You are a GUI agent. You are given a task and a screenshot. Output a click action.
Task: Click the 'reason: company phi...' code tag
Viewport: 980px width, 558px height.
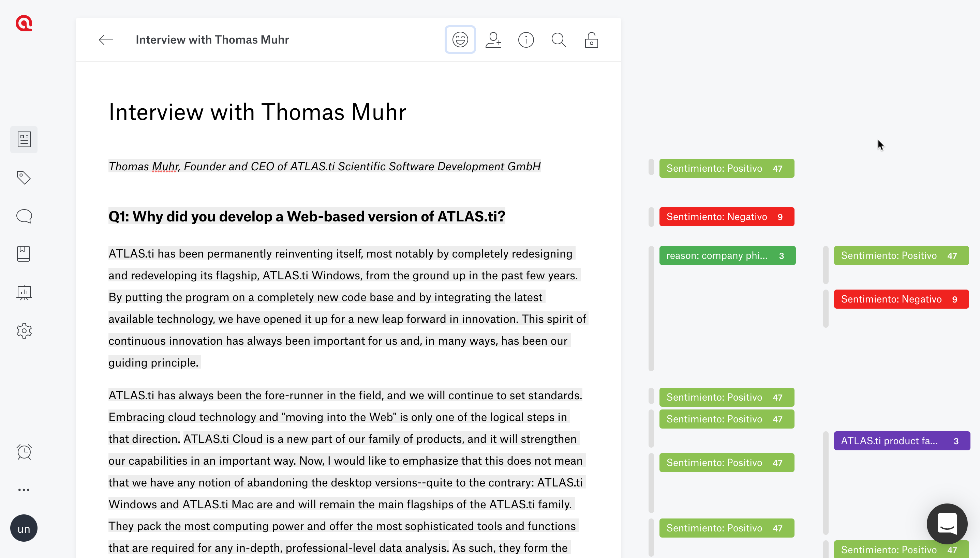[x=727, y=255]
